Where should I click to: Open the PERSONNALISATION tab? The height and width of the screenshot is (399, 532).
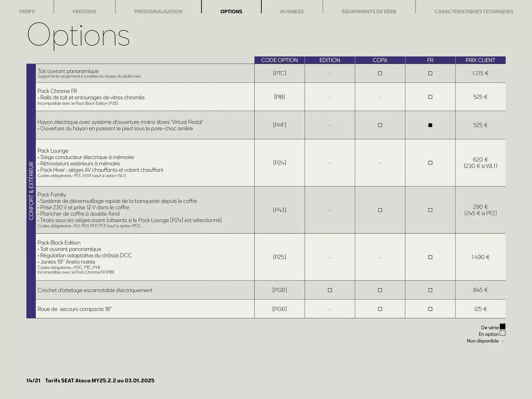(x=158, y=11)
